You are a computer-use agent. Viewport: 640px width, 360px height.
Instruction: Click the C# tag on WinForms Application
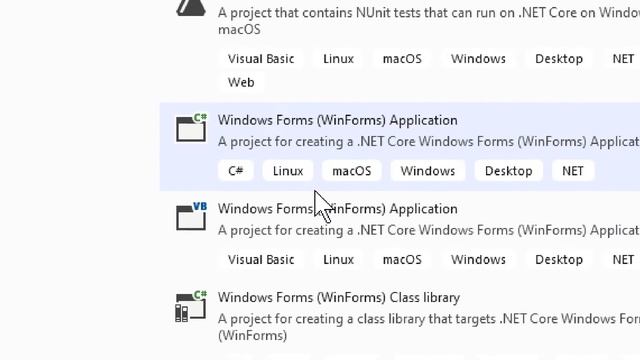236,171
